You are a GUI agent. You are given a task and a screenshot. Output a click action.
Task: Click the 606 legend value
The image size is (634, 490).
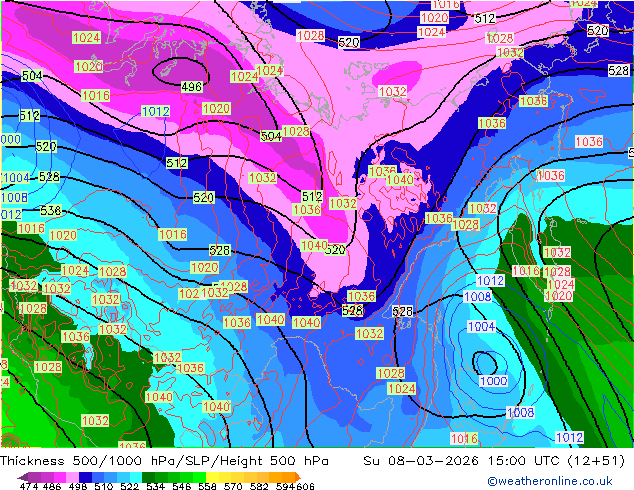coord(305,486)
